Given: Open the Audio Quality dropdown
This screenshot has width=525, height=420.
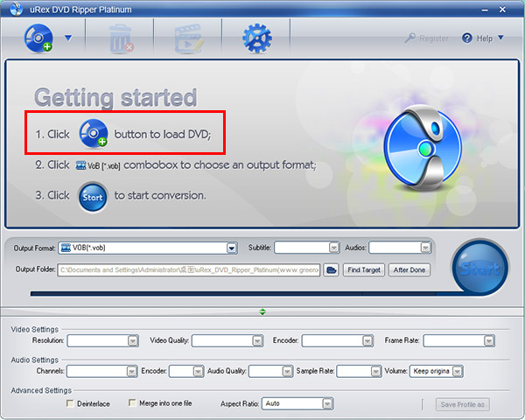Looking at the screenshot, I should point(271,371).
